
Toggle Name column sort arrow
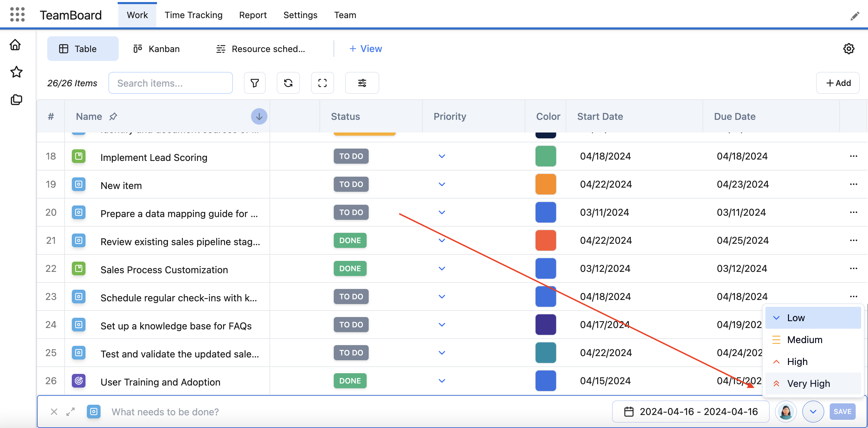click(x=259, y=116)
